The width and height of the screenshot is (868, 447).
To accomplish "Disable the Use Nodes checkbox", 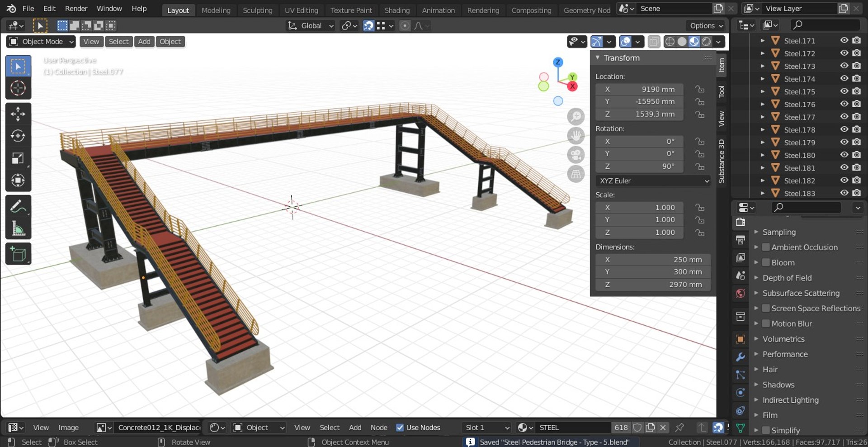I will click(400, 428).
